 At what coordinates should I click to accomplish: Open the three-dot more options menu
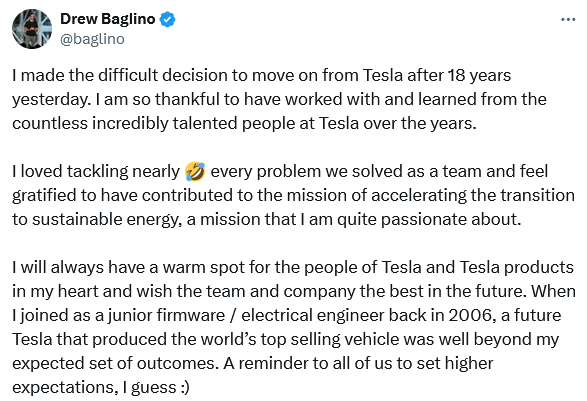pyautogui.click(x=568, y=19)
